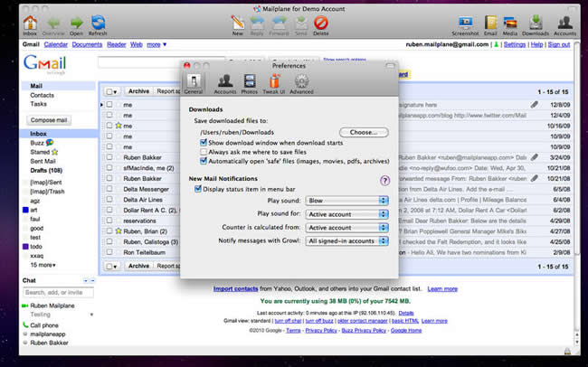Open the Counter is calculated from dropdown
Screen dimensions: 588x367
(346, 228)
